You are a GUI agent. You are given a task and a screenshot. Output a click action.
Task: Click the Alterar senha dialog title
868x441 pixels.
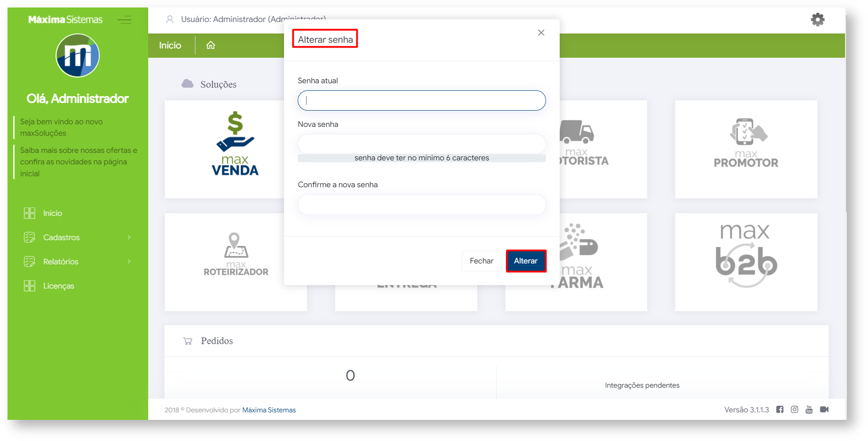(325, 40)
